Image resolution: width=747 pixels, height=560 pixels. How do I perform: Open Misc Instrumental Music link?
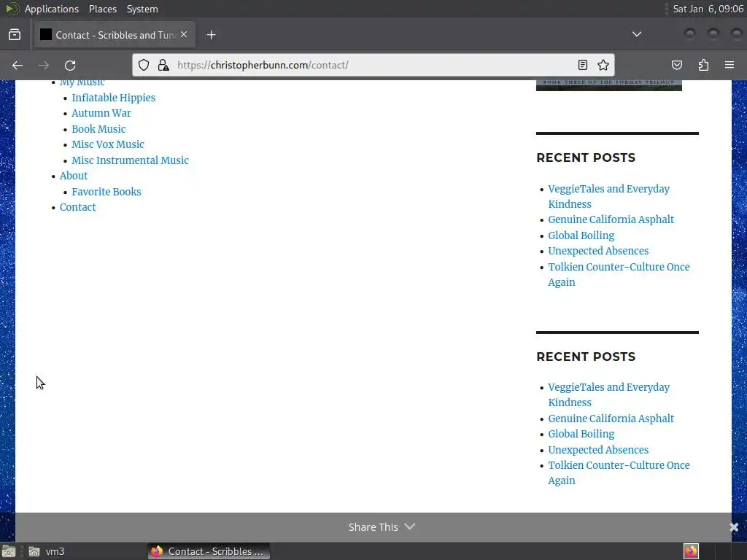(x=130, y=160)
